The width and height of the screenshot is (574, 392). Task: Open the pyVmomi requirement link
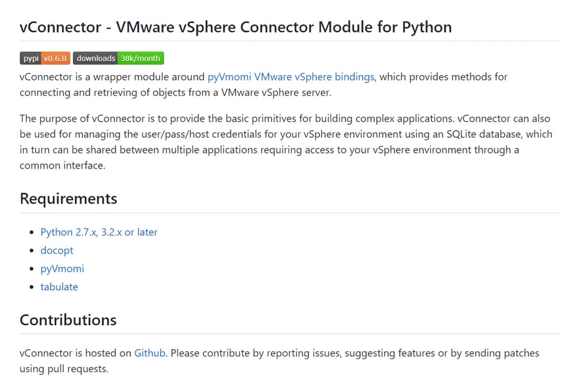click(x=62, y=268)
